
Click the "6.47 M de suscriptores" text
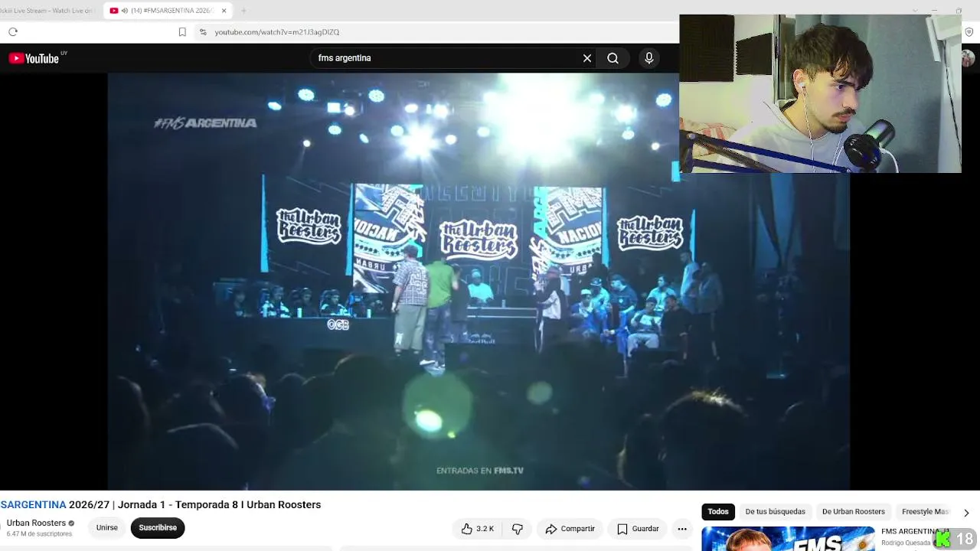tap(39, 534)
